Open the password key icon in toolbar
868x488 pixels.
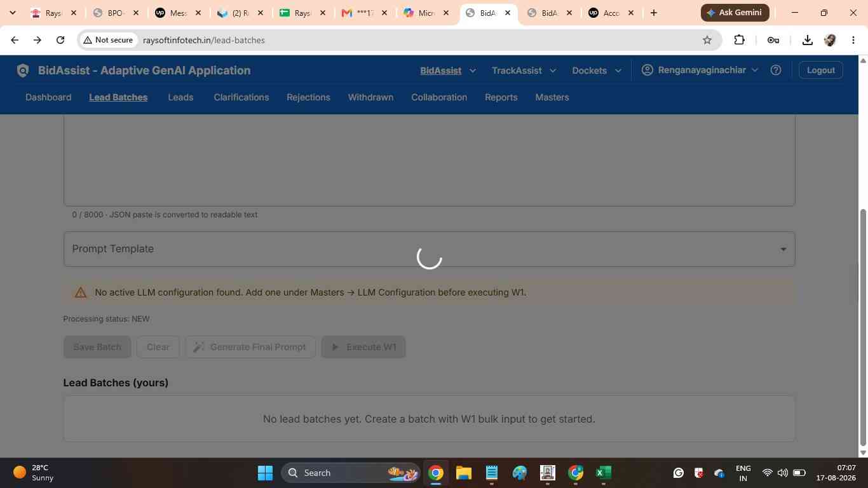tap(773, 40)
